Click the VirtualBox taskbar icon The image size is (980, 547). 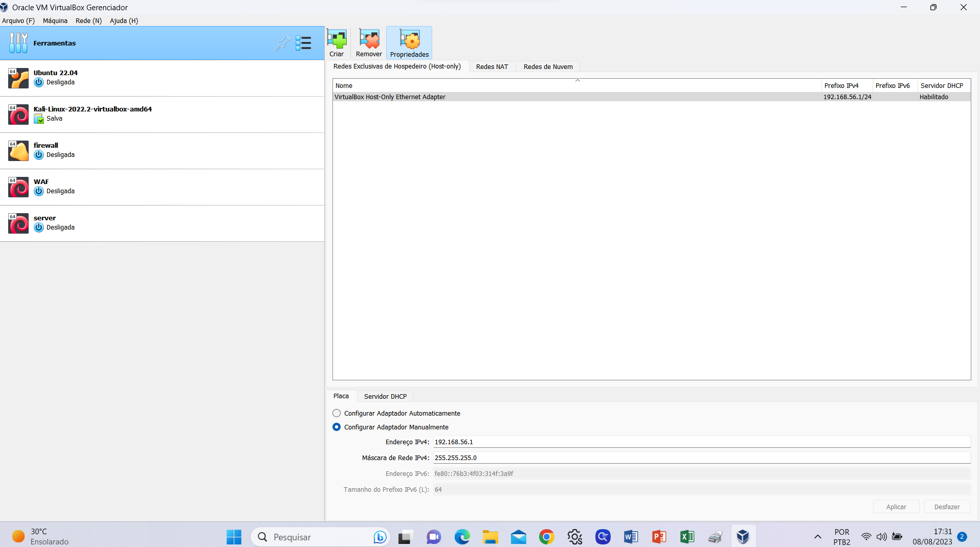(743, 537)
